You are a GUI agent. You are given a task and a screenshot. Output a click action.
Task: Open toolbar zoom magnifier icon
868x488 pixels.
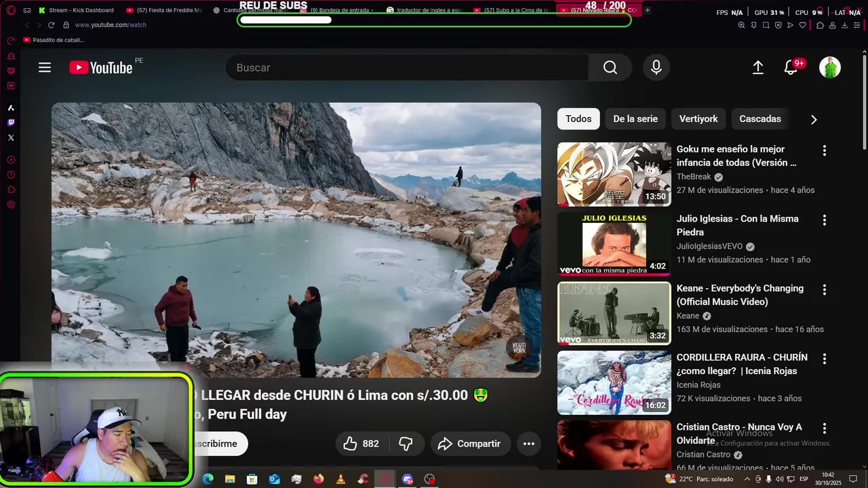[741, 25]
